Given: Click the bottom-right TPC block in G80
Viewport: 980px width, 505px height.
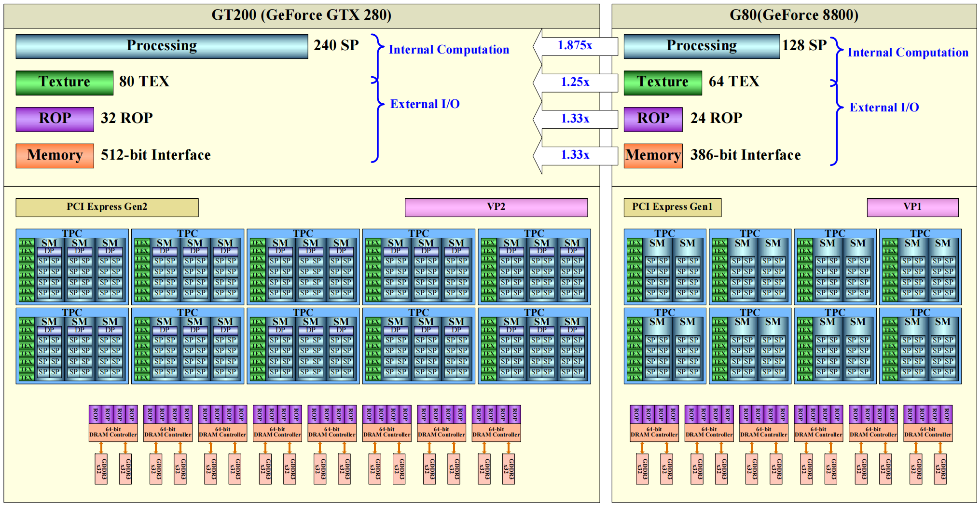Looking at the screenshot, I should [x=920, y=346].
